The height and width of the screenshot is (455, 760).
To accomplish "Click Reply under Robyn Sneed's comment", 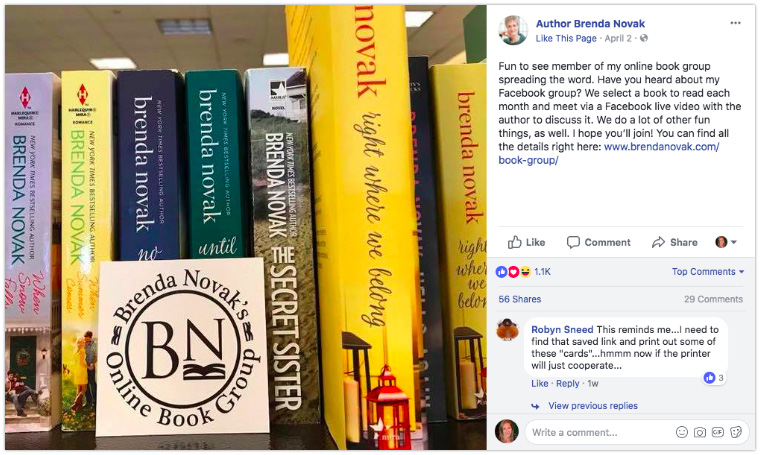I will 567,383.
